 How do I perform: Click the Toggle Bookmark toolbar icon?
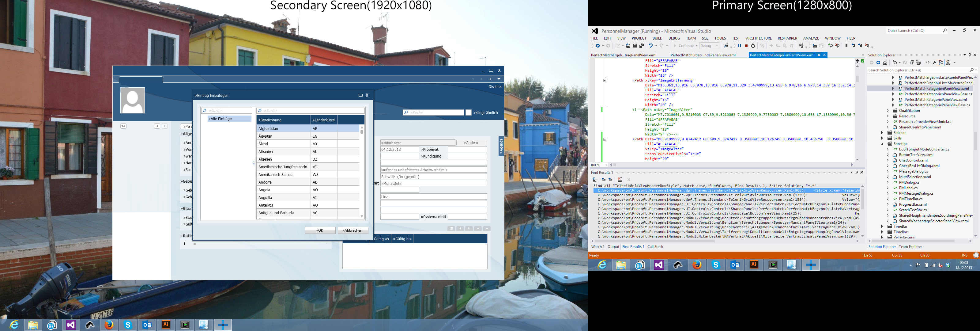coord(846,46)
